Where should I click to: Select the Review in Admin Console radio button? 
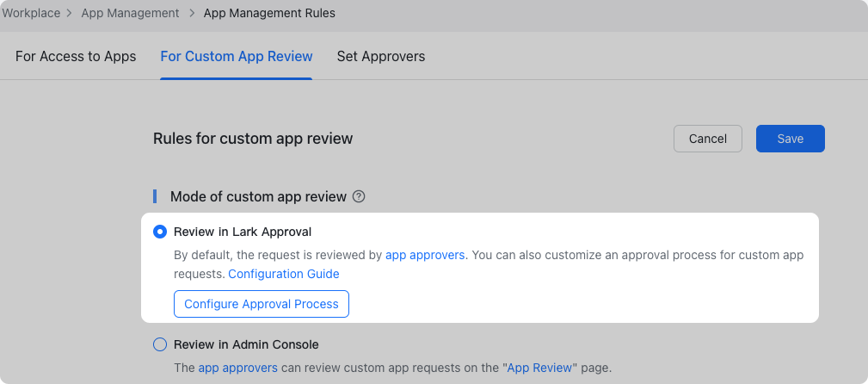click(159, 344)
